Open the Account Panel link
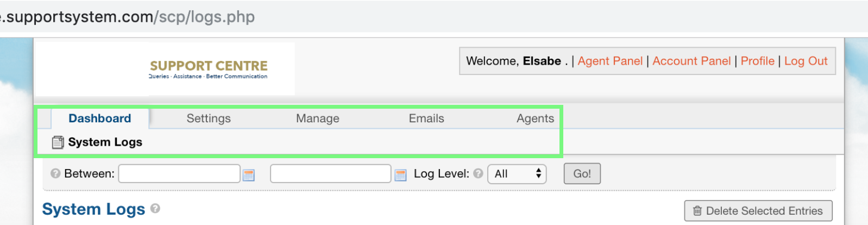 coord(691,61)
